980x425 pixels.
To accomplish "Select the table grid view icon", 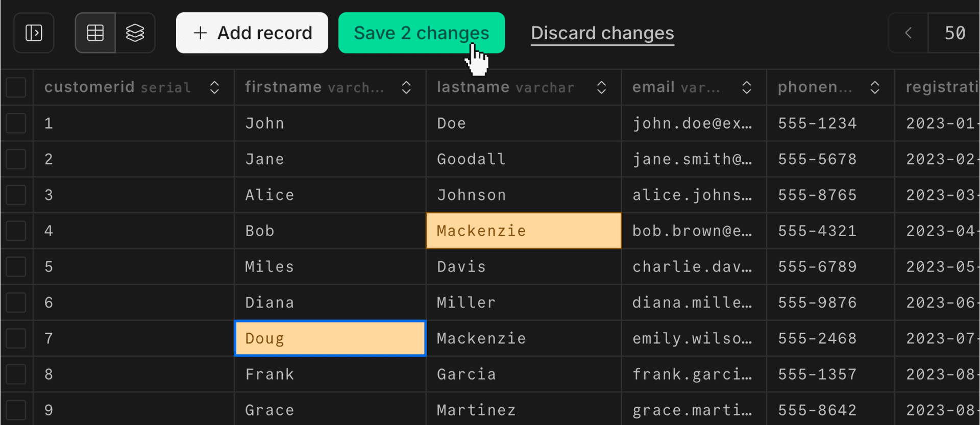I will click(95, 33).
